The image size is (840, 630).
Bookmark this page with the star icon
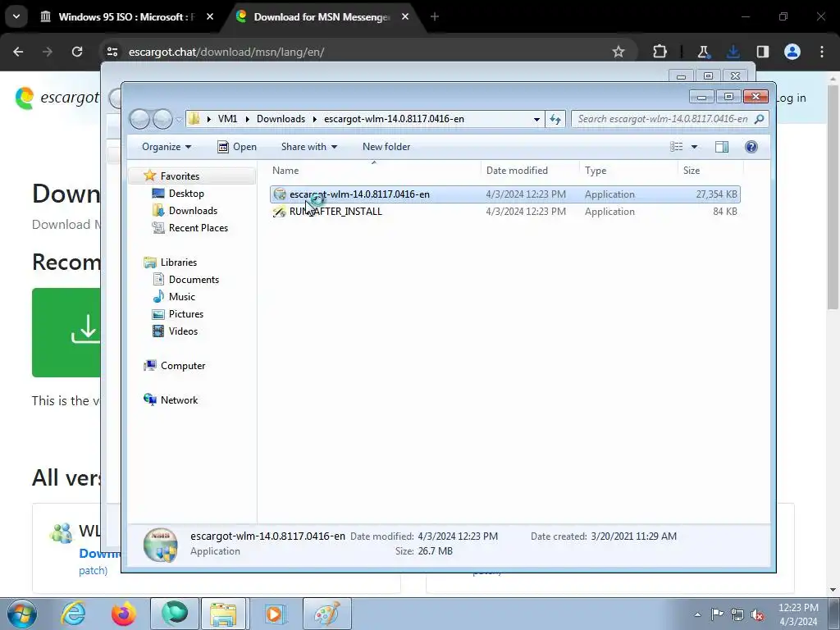click(619, 52)
